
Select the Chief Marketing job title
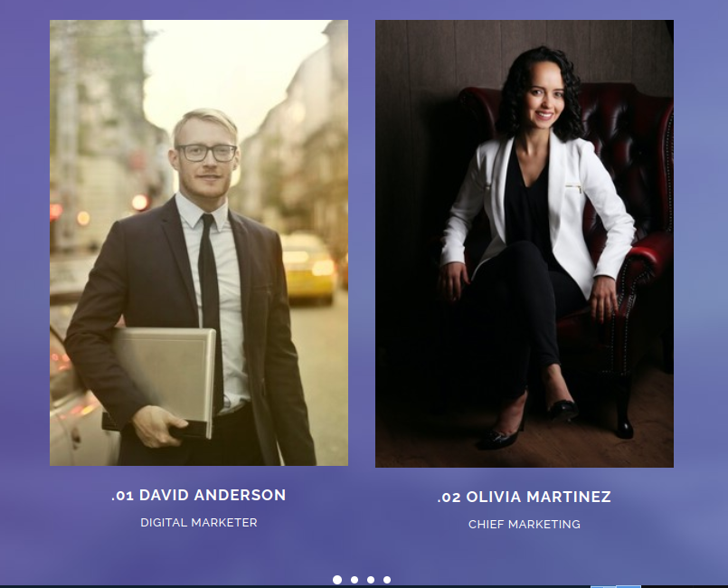coord(525,525)
